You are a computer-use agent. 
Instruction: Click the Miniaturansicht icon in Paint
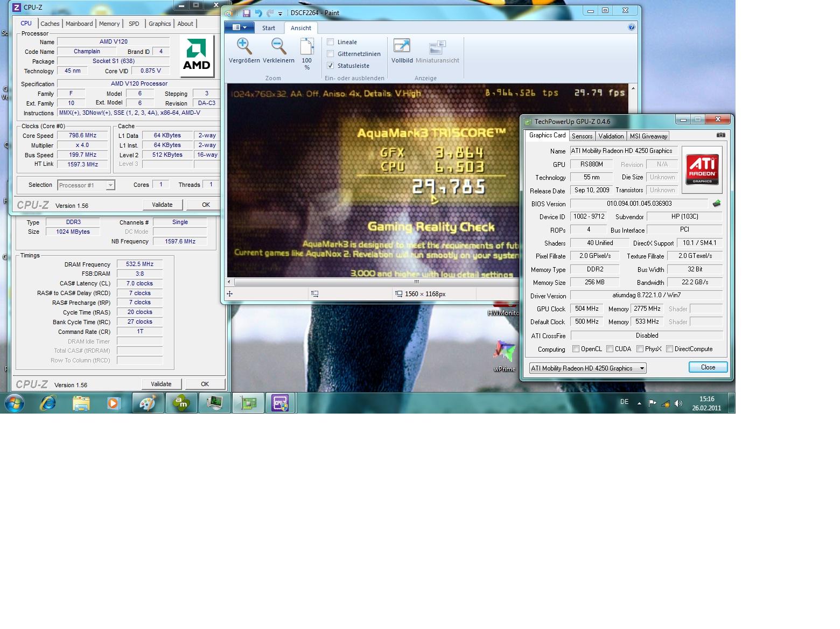point(437,51)
